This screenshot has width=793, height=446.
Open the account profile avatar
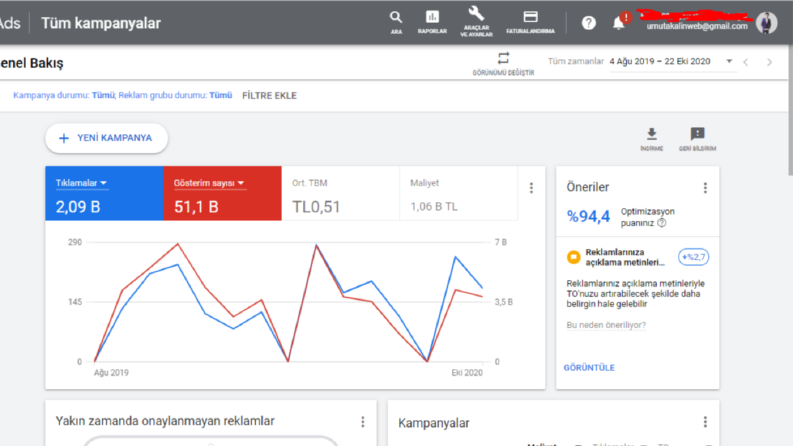point(766,23)
